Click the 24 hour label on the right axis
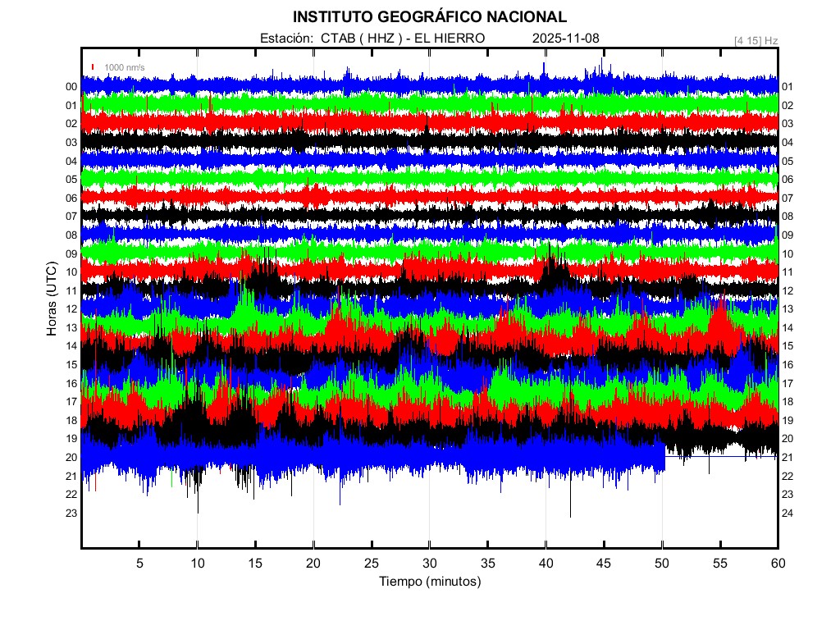Viewport: 840px width, 630px height. (x=787, y=514)
